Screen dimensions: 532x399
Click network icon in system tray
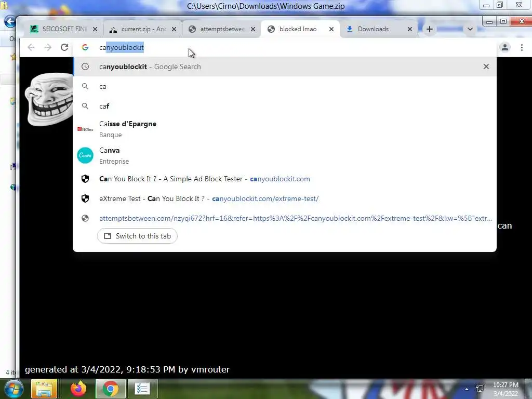(x=480, y=389)
